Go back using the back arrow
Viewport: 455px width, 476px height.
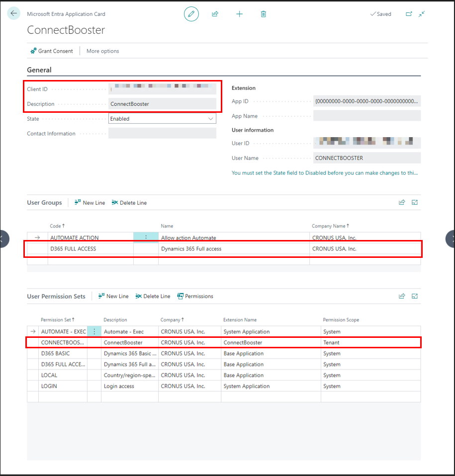pyautogui.click(x=13, y=13)
